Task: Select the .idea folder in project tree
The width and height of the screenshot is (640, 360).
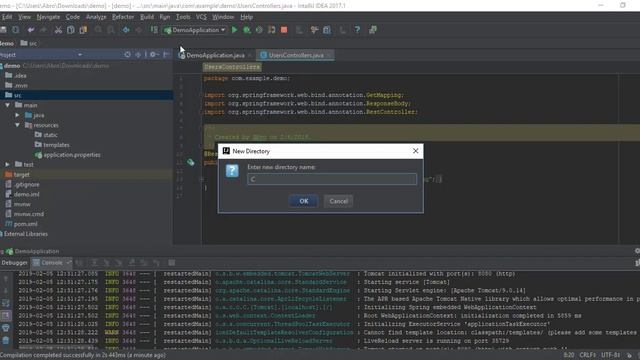Action: 20,76
